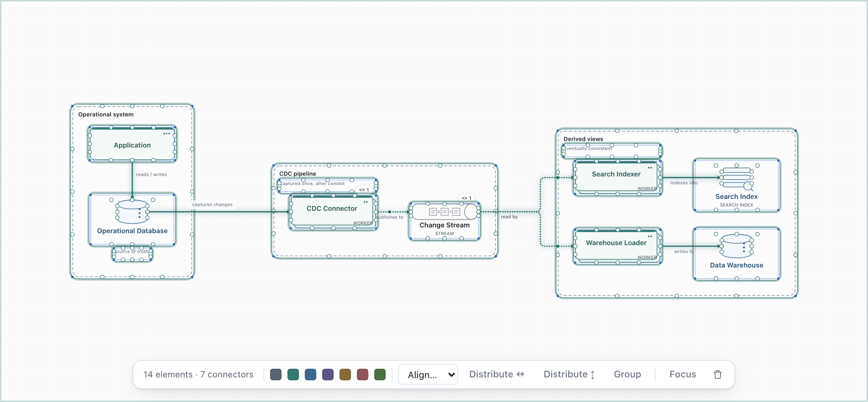The width and height of the screenshot is (868, 402).
Task: Click Distribute horizontally button
Action: tap(497, 375)
